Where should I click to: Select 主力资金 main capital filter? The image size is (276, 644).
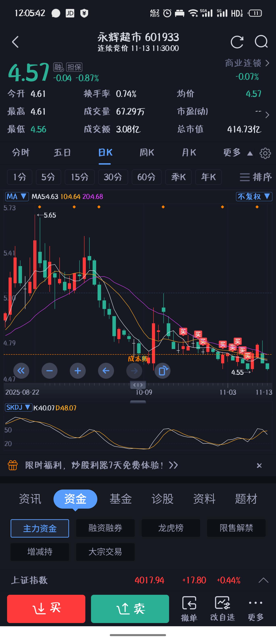pyautogui.click(x=40, y=528)
